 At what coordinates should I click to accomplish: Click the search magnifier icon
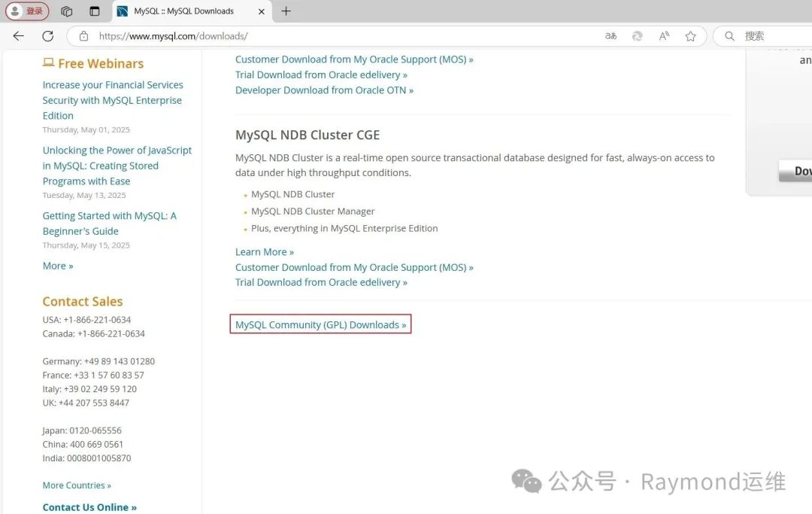[x=729, y=36]
